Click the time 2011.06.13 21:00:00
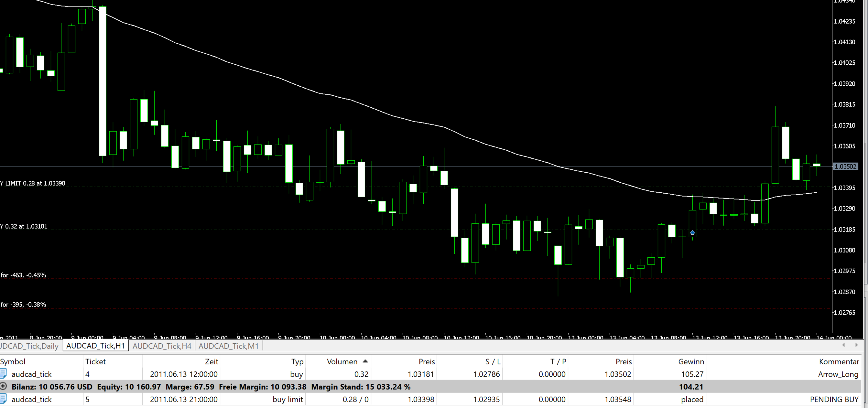This screenshot has width=868, height=408. [184, 399]
